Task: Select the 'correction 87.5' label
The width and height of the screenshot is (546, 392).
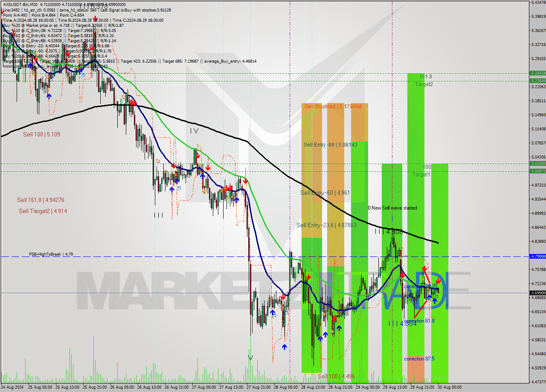Action: (419, 359)
